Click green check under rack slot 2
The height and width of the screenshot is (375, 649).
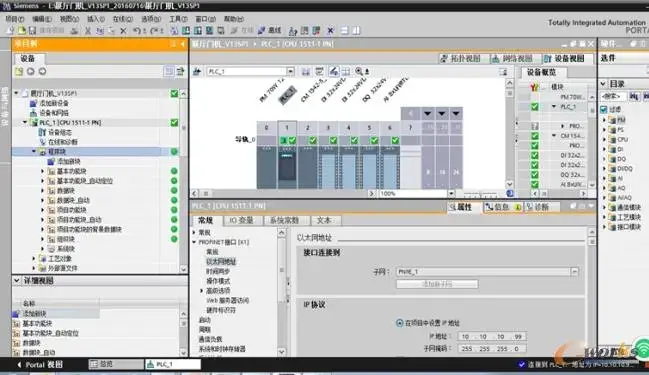[313, 141]
